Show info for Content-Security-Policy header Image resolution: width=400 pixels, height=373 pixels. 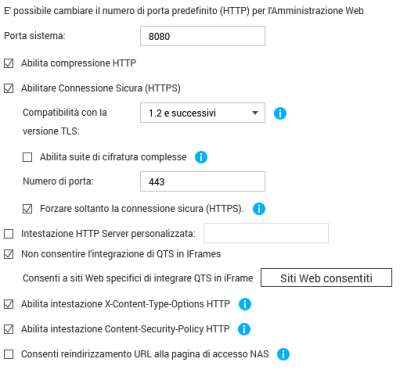click(244, 329)
